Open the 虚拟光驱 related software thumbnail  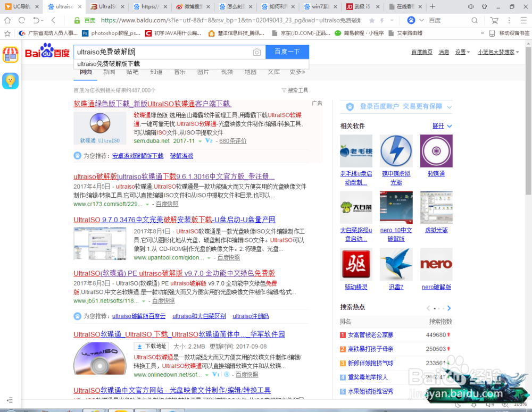coord(436,207)
